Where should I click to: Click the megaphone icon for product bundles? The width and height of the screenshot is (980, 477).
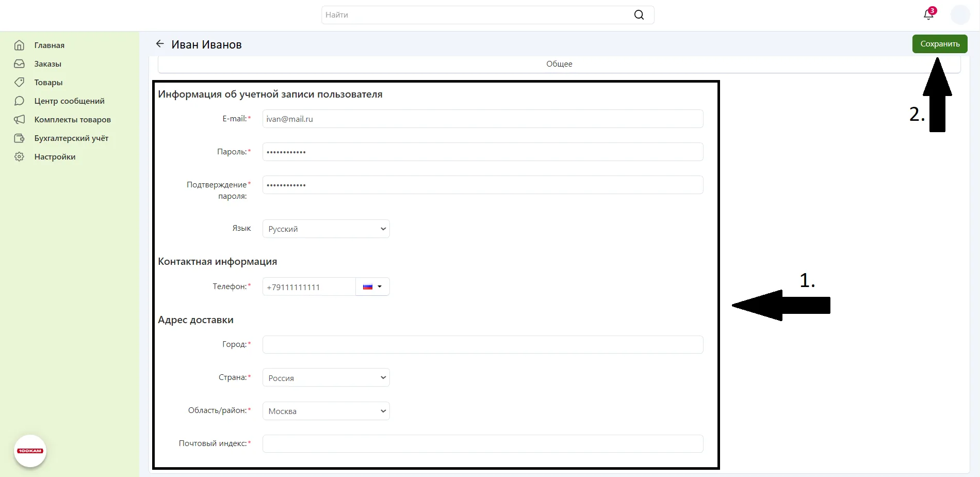coord(19,120)
